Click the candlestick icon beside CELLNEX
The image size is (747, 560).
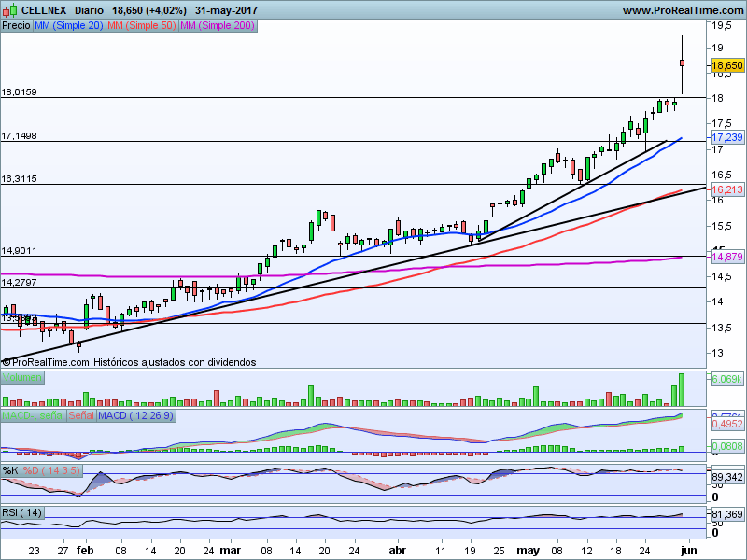point(10,9)
